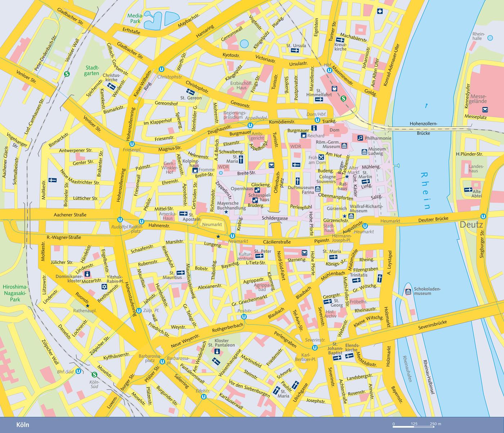Viewport: 504px width, 433px height.
Task: Select the Museum Ludwig icon
Action: 364,152
